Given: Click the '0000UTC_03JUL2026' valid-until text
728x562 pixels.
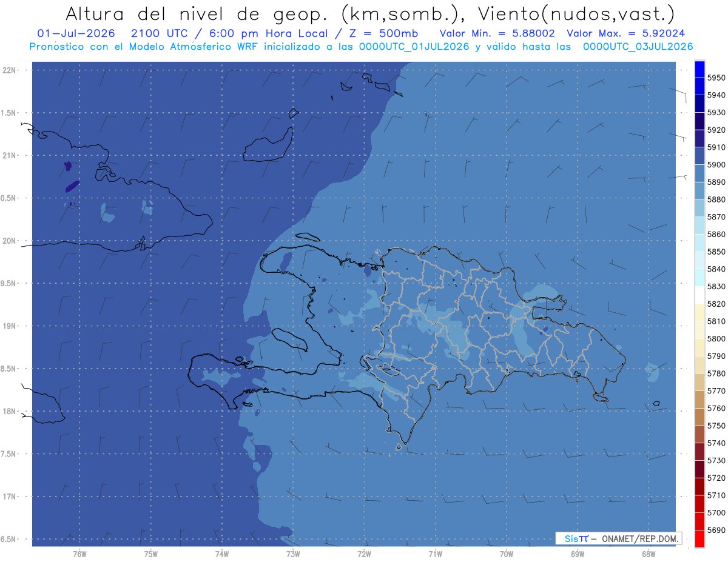Looking at the screenshot, I should 638,46.
